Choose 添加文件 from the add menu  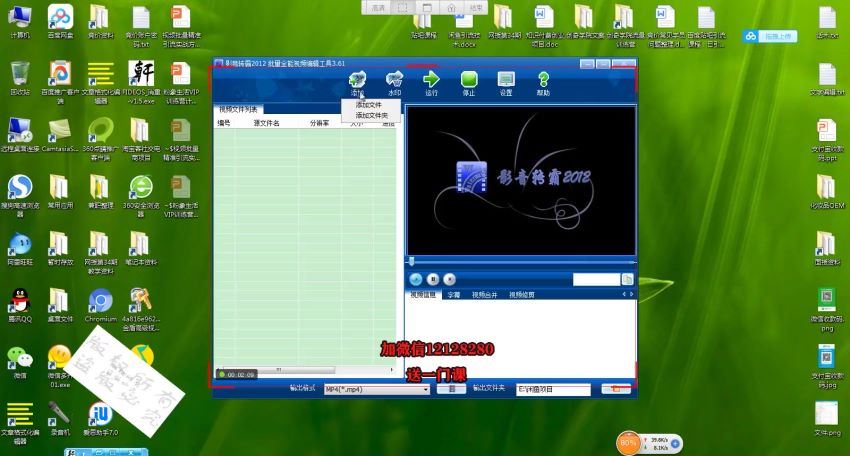369,105
